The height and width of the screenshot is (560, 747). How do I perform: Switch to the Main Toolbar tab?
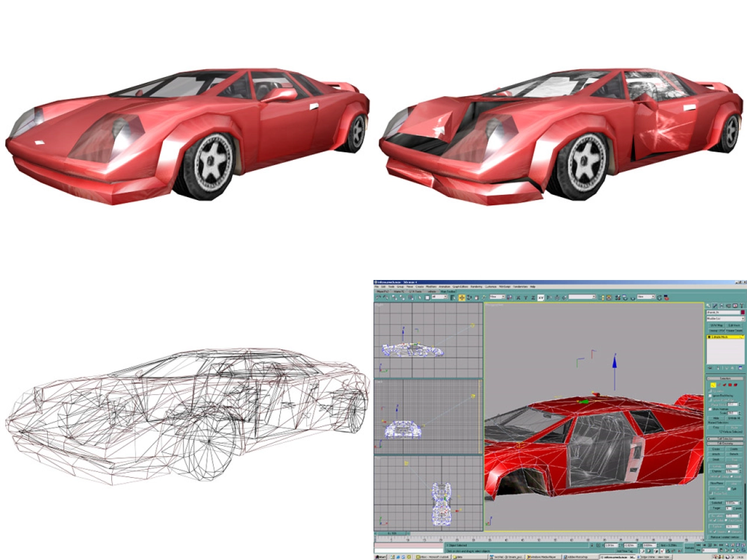(448, 291)
